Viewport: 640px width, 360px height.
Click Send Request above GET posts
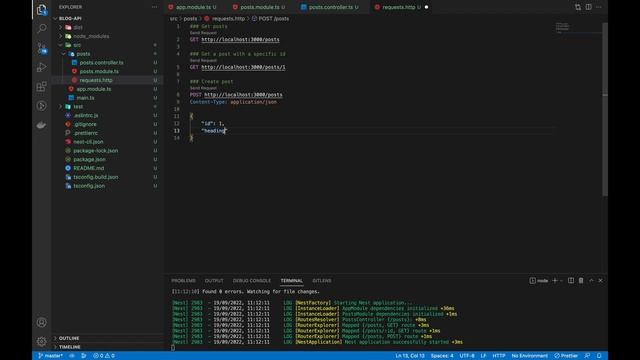[x=203, y=33]
